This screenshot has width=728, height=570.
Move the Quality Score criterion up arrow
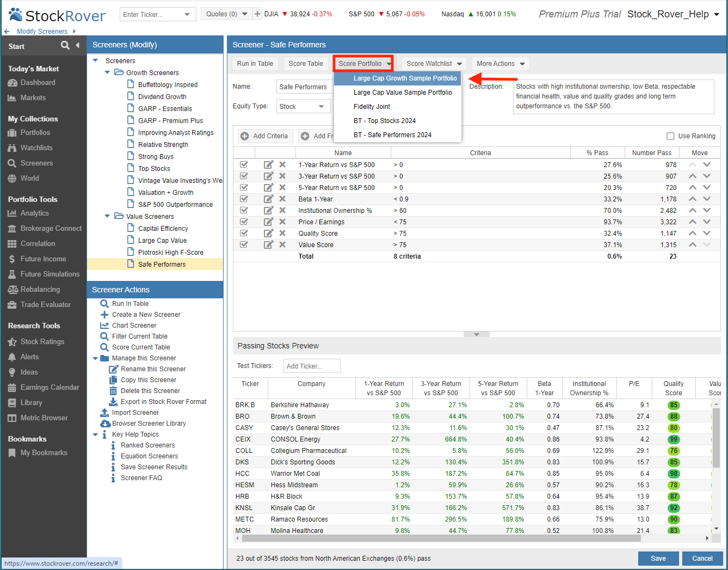[693, 233]
